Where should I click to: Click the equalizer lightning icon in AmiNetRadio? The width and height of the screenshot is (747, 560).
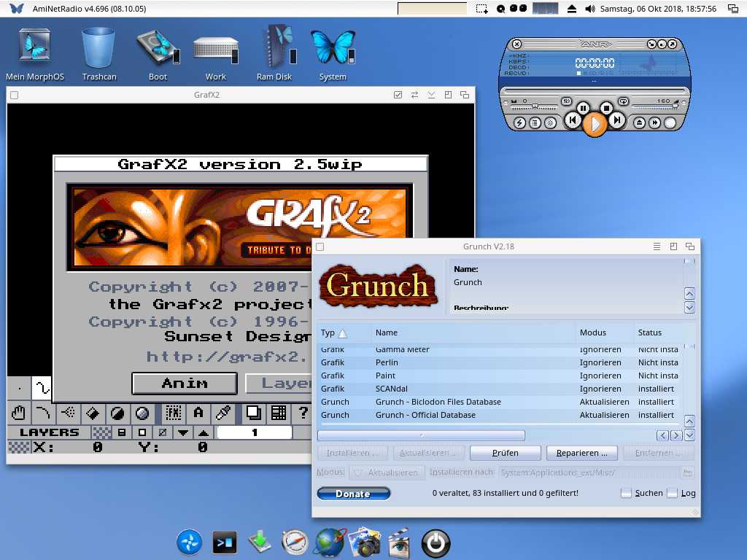(x=519, y=123)
